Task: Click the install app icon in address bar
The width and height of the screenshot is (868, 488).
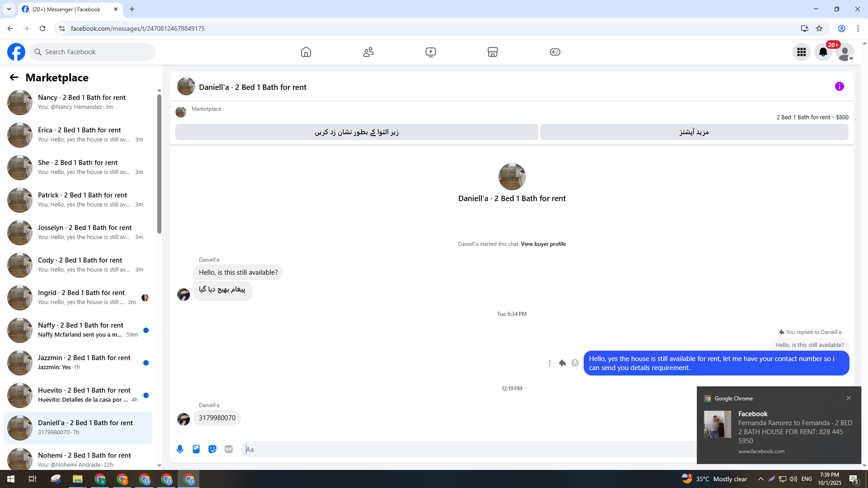Action: click(804, 28)
